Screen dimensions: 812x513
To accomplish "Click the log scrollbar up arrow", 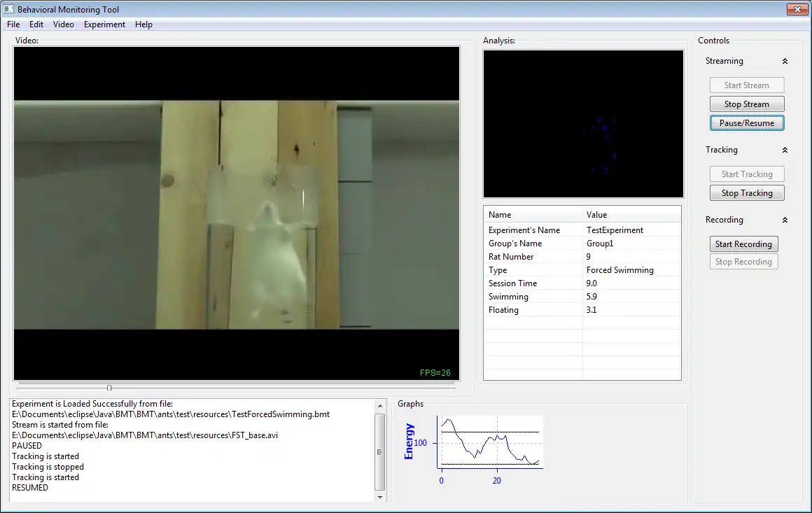I will [379, 406].
